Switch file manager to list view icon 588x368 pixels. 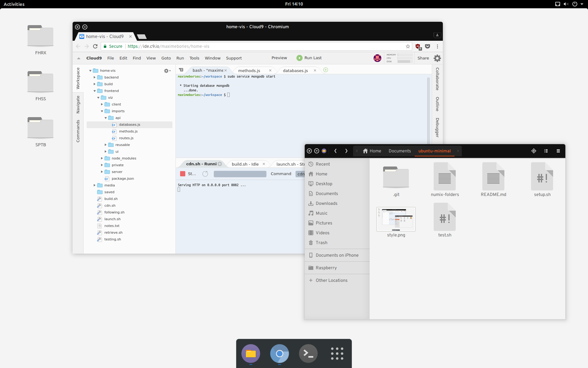click(x=546, y=151)
